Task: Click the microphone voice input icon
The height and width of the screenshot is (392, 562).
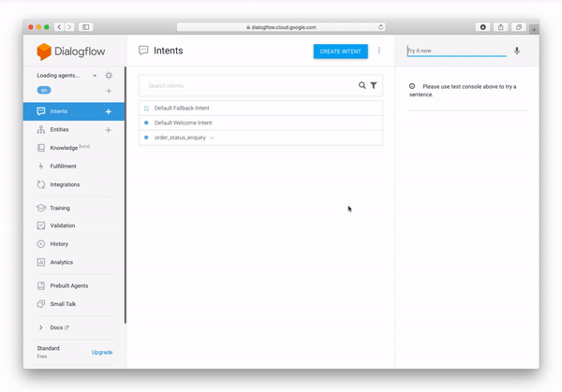Action: [x=517, y=51]
